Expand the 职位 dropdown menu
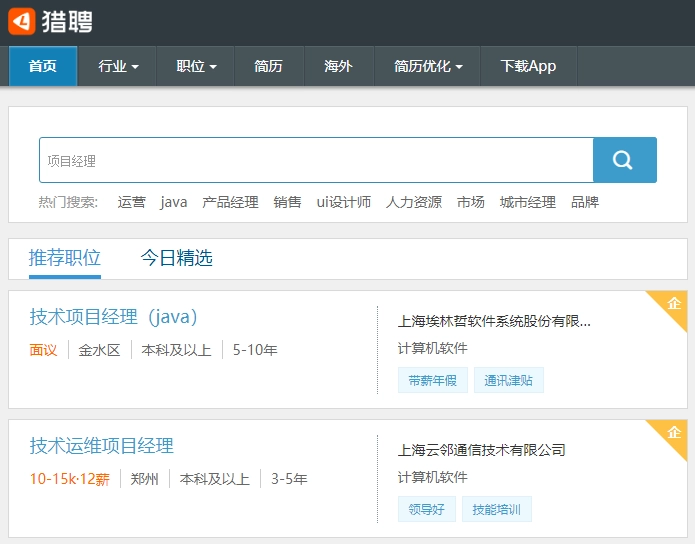 (x=196, y=66)
